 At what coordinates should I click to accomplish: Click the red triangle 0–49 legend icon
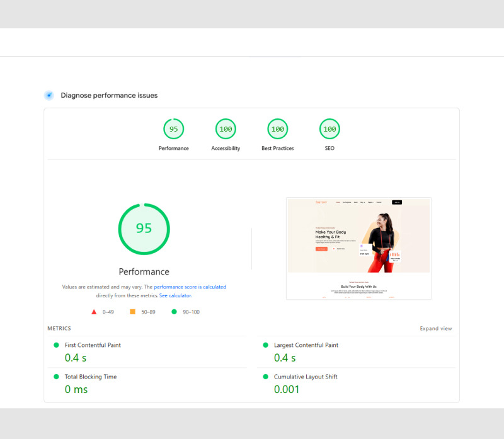point(94,312)
